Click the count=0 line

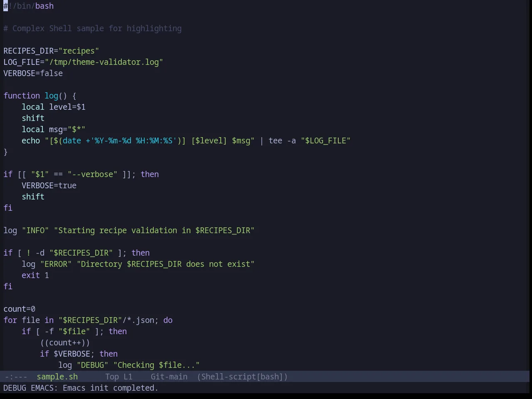click(20, 309)
